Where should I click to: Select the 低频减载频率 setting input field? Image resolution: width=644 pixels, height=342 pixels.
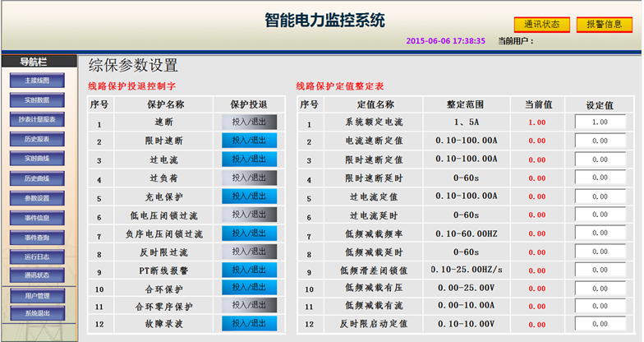coord(600,233)
